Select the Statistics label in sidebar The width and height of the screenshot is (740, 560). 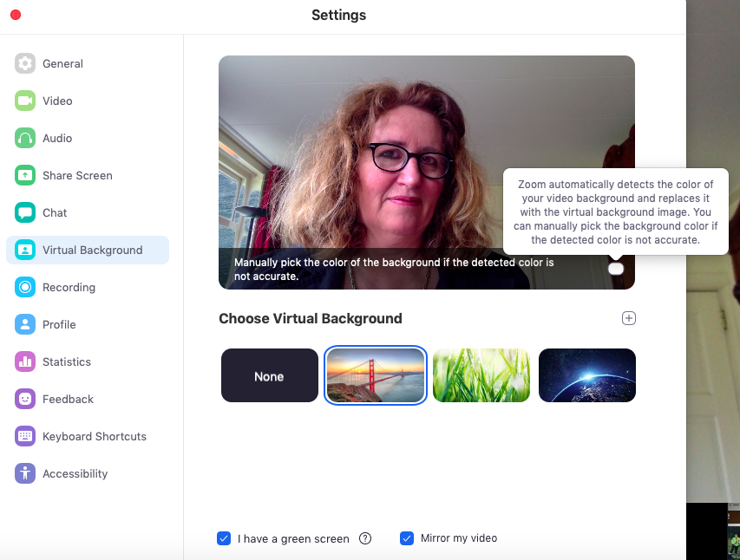pyautogui.click(x=67, y=361)
